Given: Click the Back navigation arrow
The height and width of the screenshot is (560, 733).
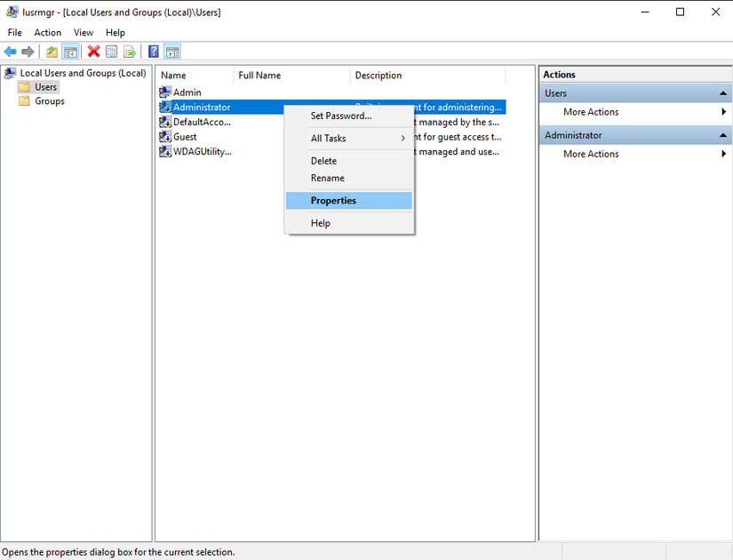Looking at the screenshot, I should (9, 51).
